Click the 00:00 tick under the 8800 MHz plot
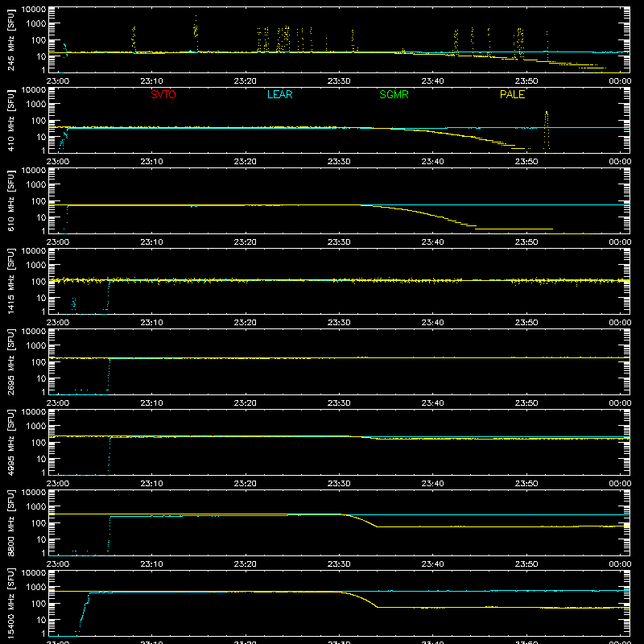Image resolution: width=644 pixels, height=644 pixels. coord(620,564)
